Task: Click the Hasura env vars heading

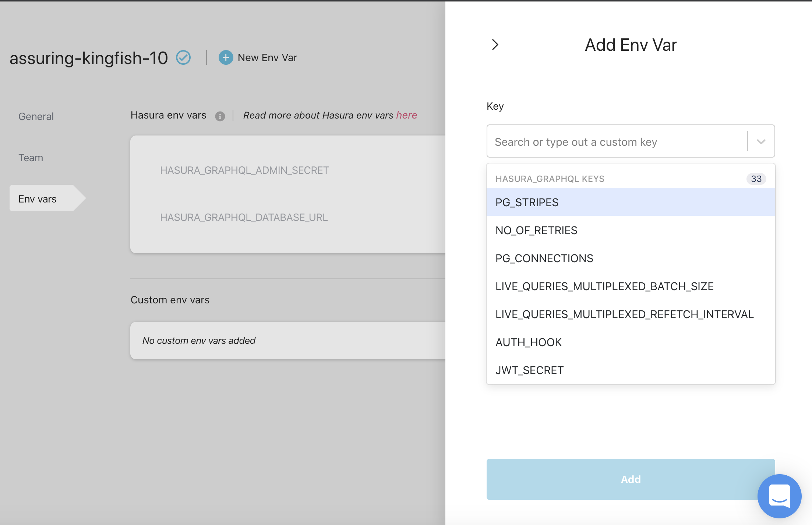Action: 168,115
